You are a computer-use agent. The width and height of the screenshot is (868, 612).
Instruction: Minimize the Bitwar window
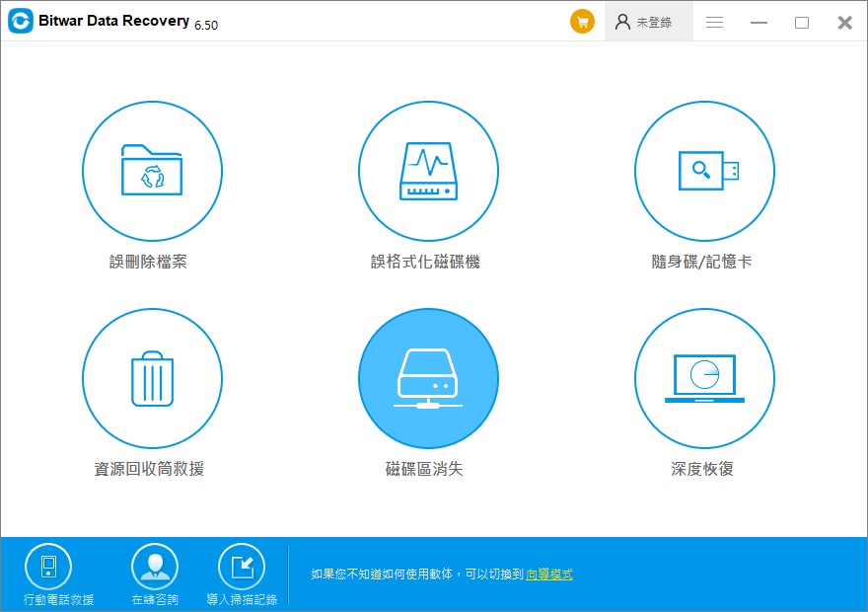[x=759, y=22]
